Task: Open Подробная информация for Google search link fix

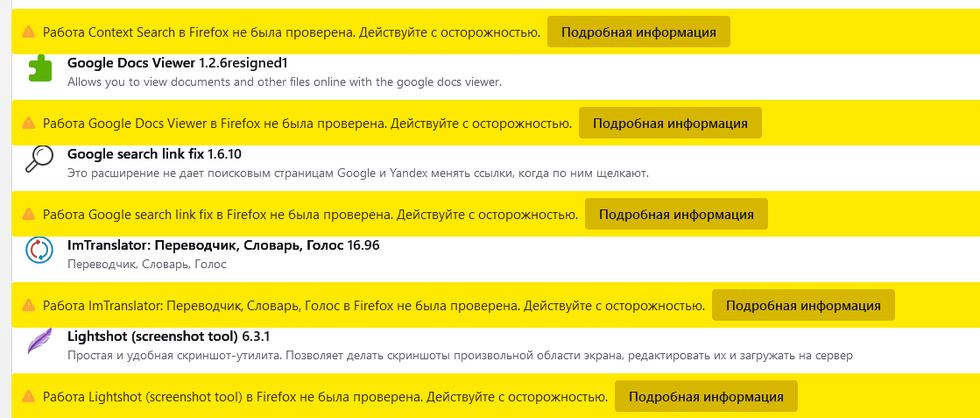Action: click(676, 215)
